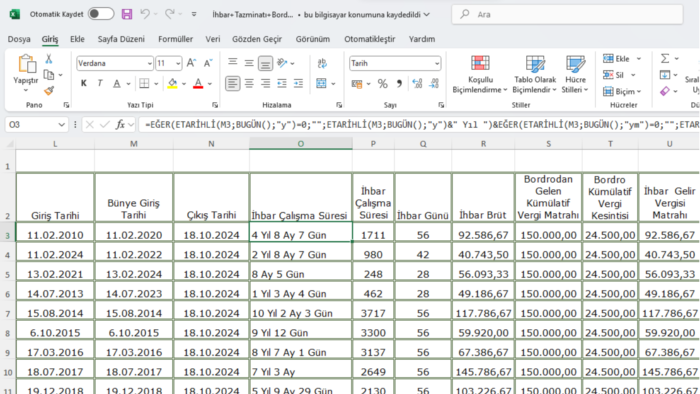700x394 pixels.
Task: Click the Wrap Text icon
Action: pos(322,63)
